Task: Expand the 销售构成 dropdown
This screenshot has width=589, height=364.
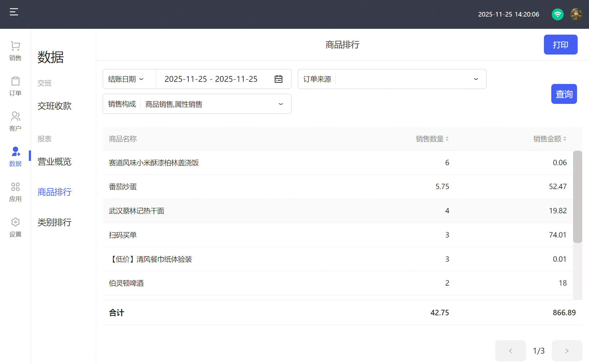Action: tap(280, 104)
